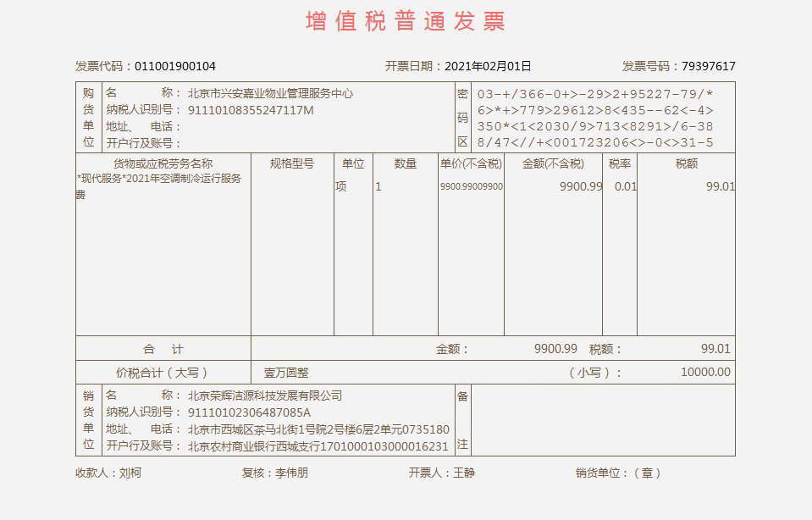Click the total in words 壹万圆整
The image size is (812, 520).
286,373
